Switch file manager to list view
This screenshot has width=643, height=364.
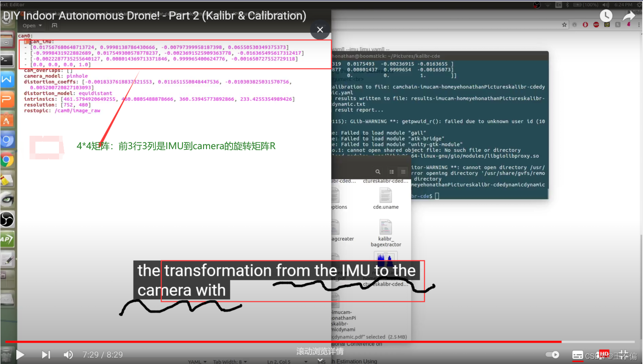(392, 172)
